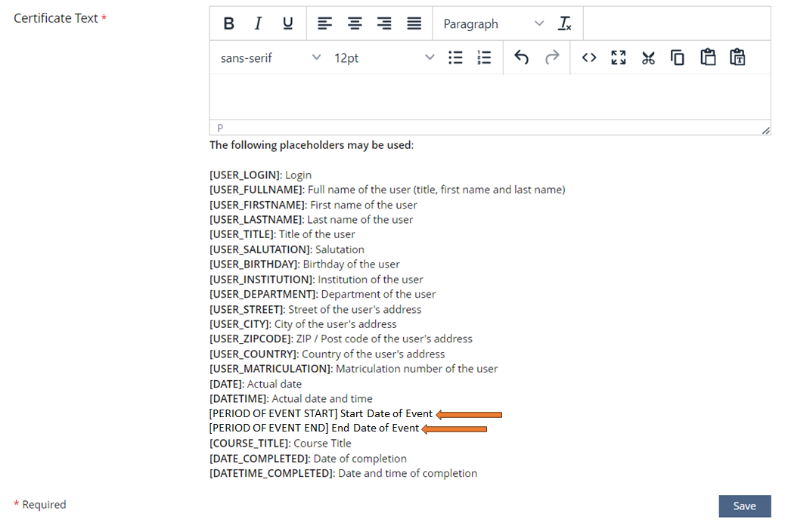This screenshot has width=788, height=532.
Task: Cut the selected text
Action: coord(648,57)
